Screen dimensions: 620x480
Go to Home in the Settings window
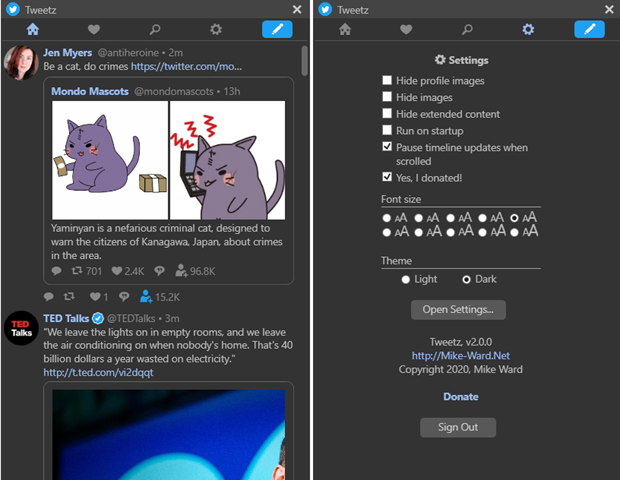tap(345, 29)
